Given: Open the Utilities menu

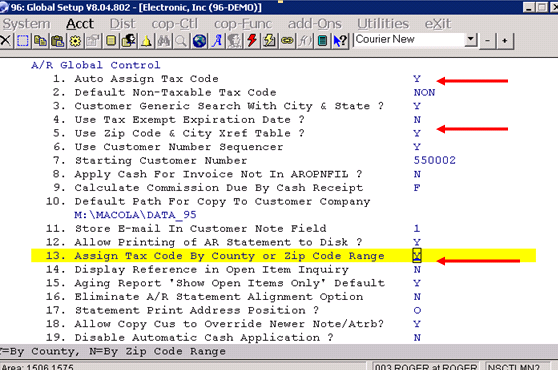Looking at the screenshot, I should click(x=383, y=24).
